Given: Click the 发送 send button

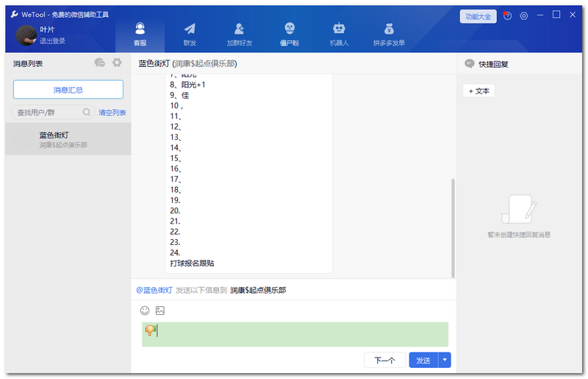Looking at the screenshot, I should coord(423,360).
